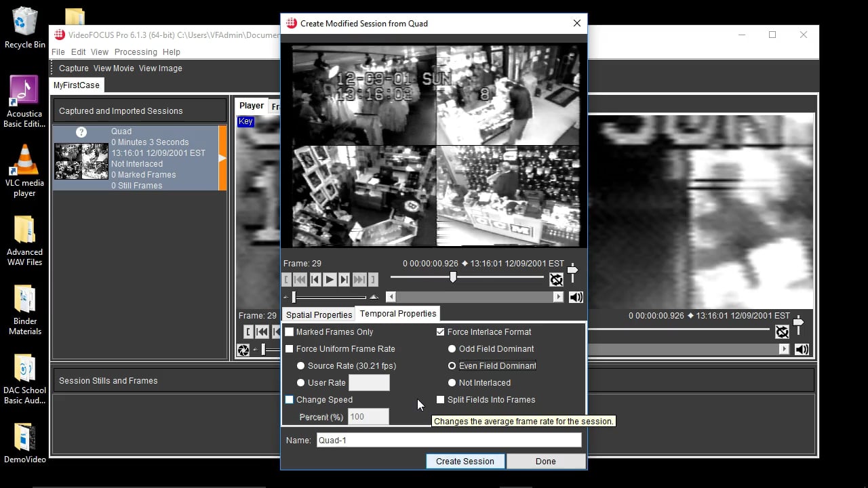Screen dimensions: 868x488
Task: Click the Done button
Action: (x=546, y=462)
